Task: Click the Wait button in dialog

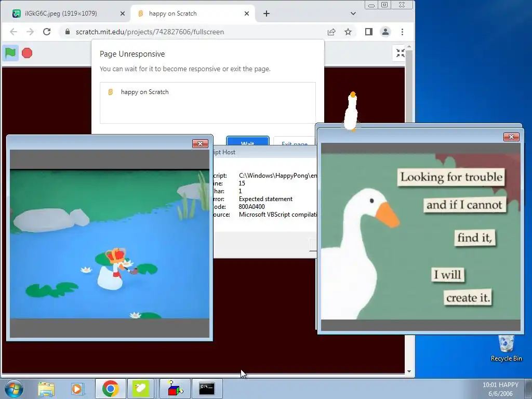Action: [248, 141]
